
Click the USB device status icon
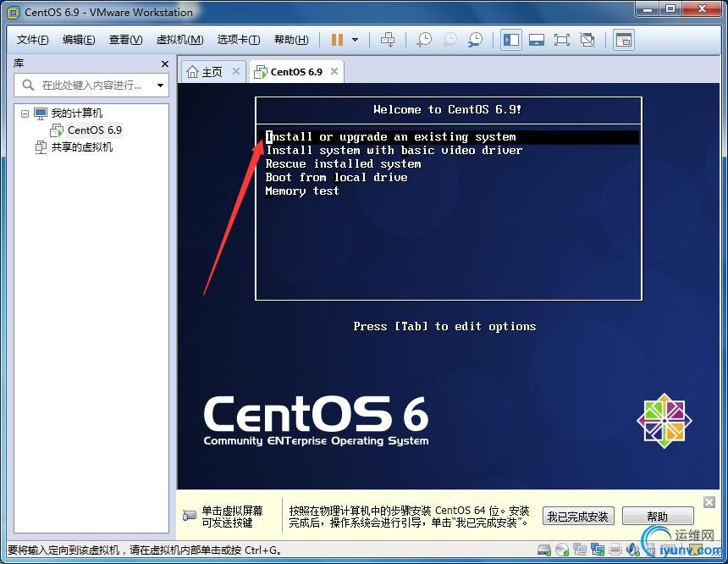650,550
